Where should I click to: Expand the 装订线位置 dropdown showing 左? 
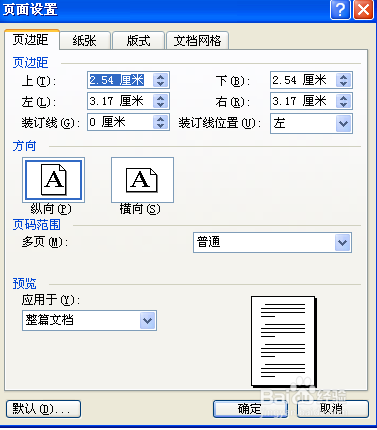click(x=344, y=124)
